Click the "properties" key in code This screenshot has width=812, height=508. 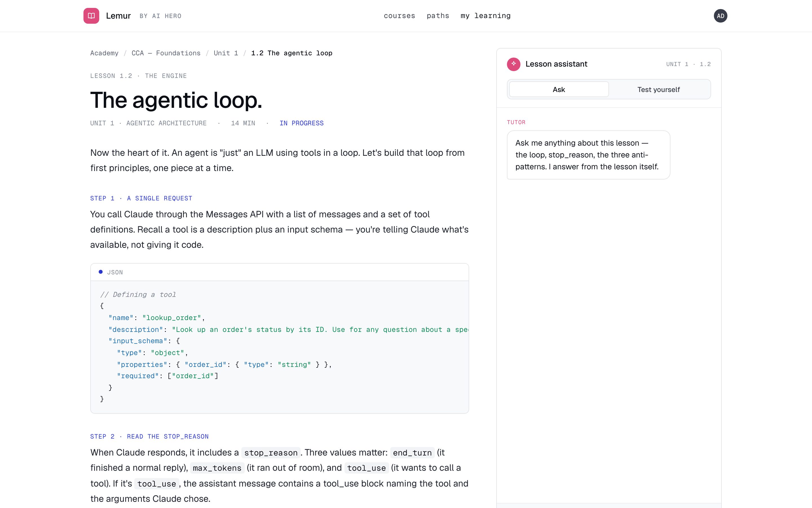pos(142,365)
